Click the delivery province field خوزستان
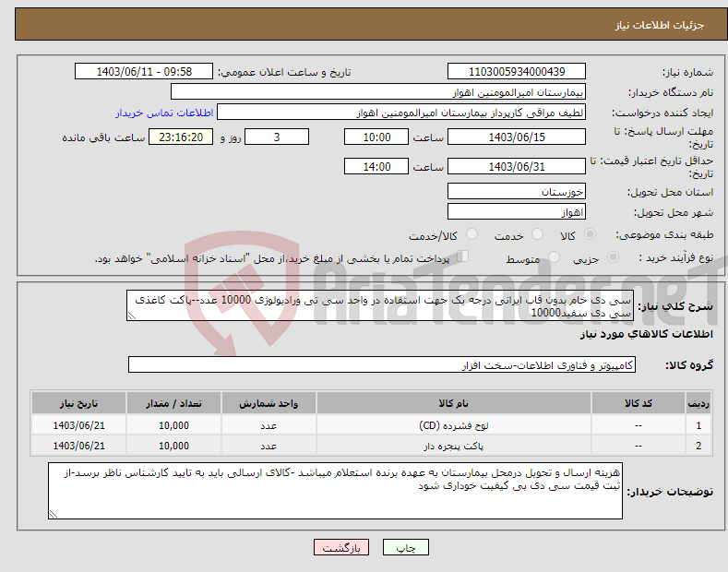Screen dimensions: 728x572 pyautogui.click(x=517, y=191)
